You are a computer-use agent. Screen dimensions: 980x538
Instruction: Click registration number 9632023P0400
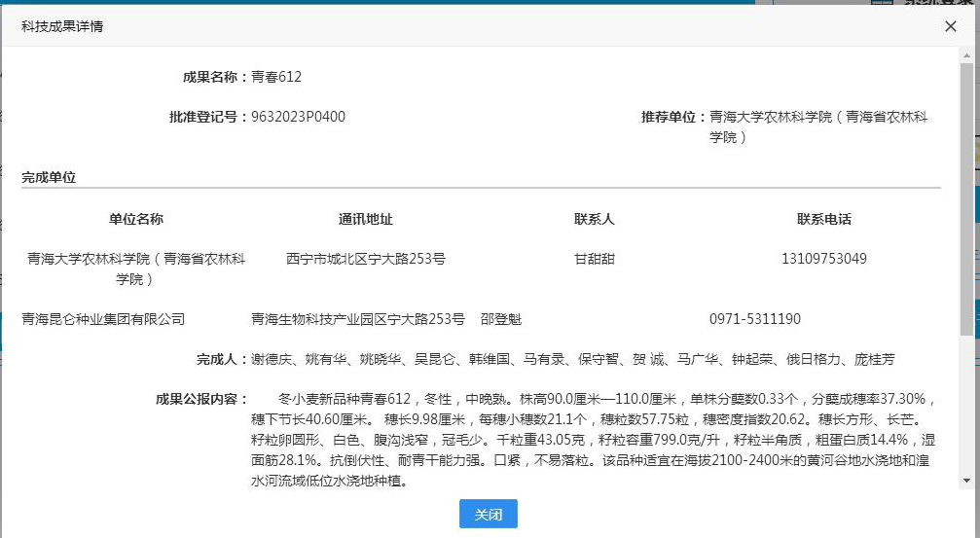click(298, 117)
